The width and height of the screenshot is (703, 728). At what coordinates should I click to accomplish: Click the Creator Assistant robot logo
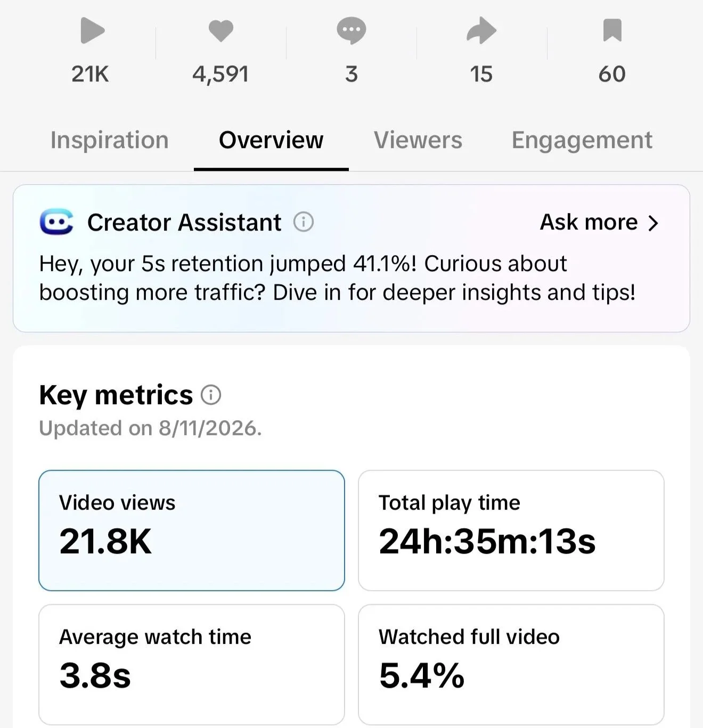click(x=56, y=222)
